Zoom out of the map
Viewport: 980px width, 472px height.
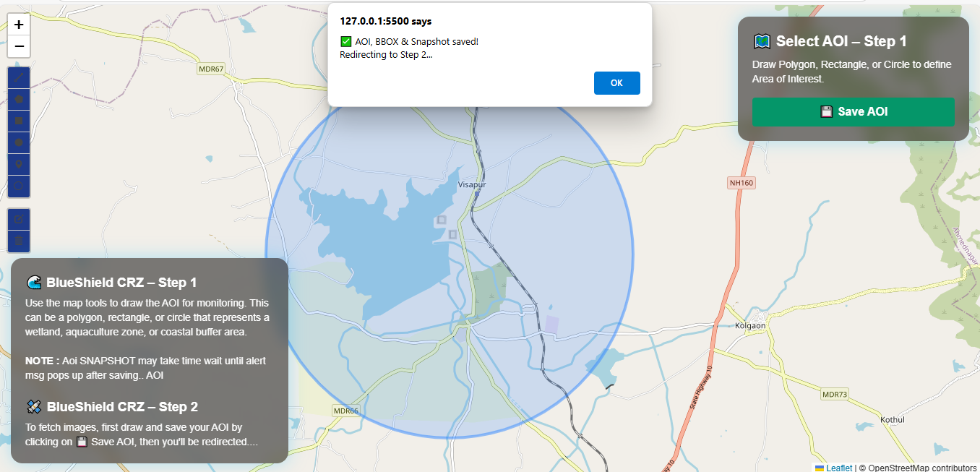click(x=19, y=46)
